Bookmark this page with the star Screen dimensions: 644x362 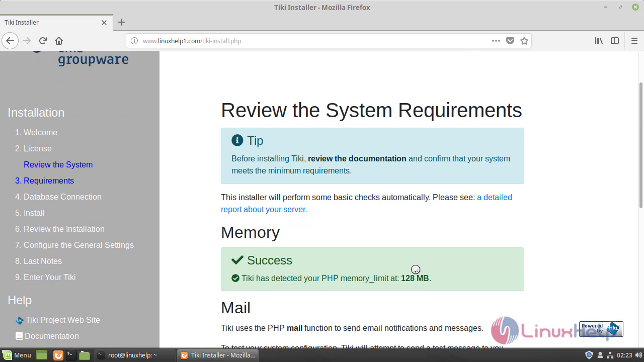point(524,41)
